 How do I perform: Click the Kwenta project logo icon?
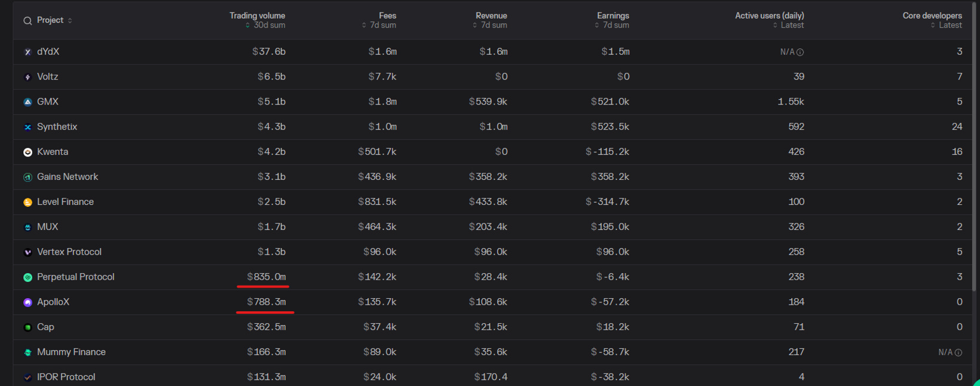[x=27, y=152]
